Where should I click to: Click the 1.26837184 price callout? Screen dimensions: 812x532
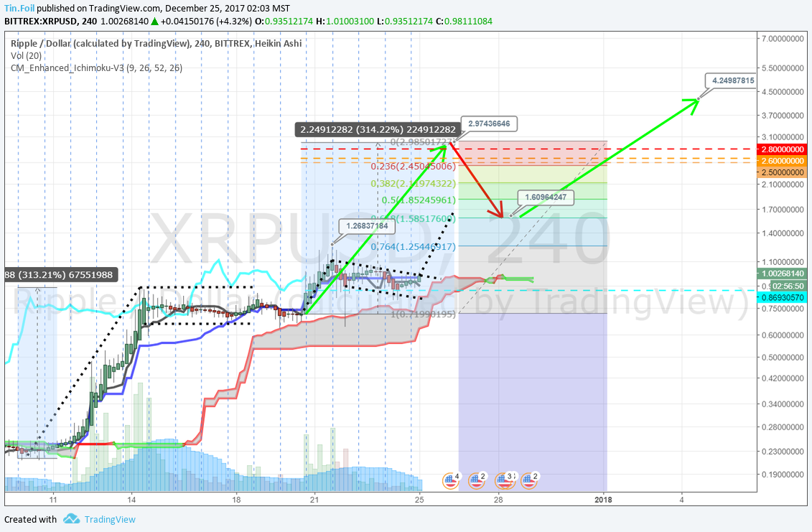click(x=367, y=226)
